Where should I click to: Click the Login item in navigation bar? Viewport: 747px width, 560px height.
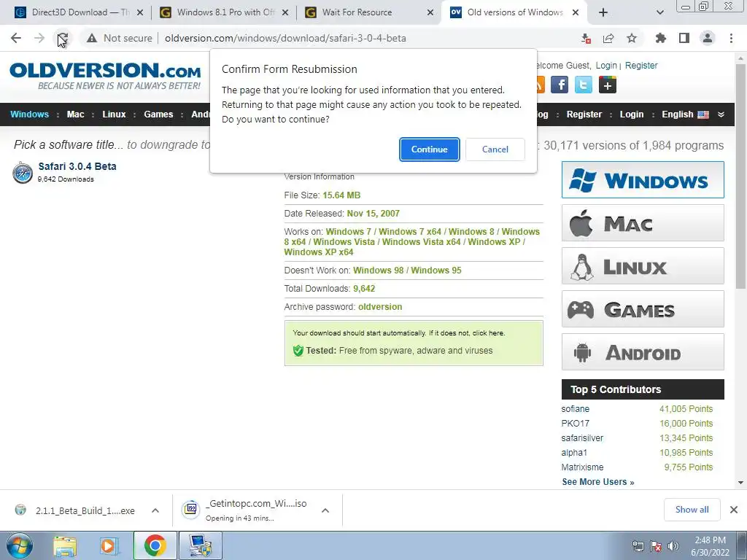coord(631,114)
